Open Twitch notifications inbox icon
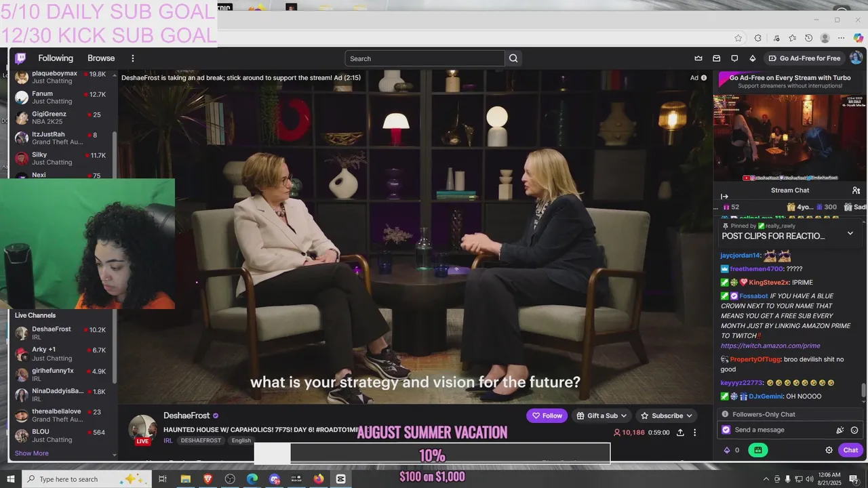The image size is (868, 488). point(716,58)
